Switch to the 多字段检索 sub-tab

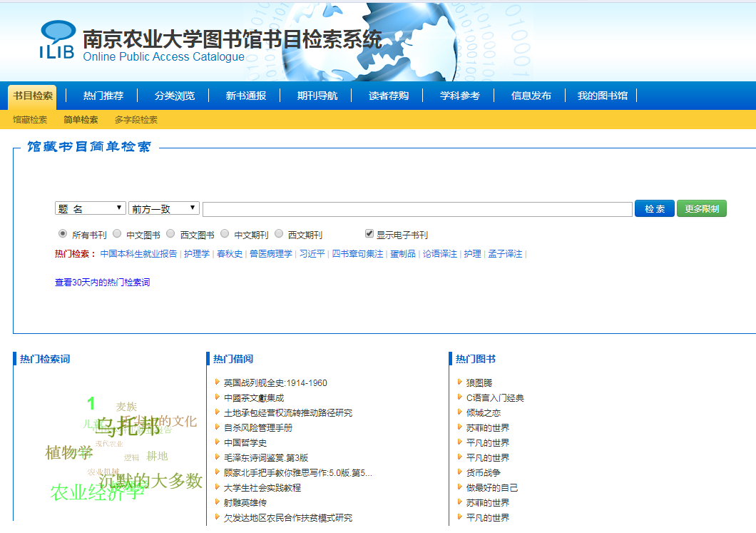click(x=136, y=120)
